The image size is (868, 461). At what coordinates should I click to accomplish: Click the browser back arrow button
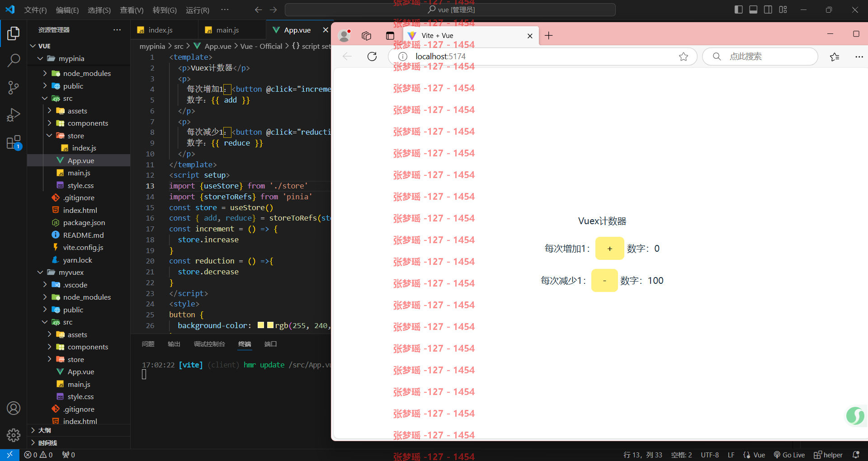coord(347,56)
